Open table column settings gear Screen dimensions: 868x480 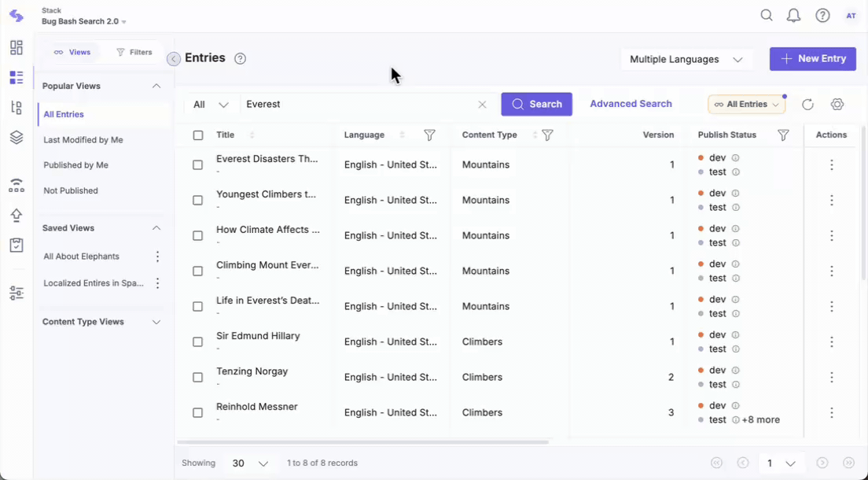[837, 104]
